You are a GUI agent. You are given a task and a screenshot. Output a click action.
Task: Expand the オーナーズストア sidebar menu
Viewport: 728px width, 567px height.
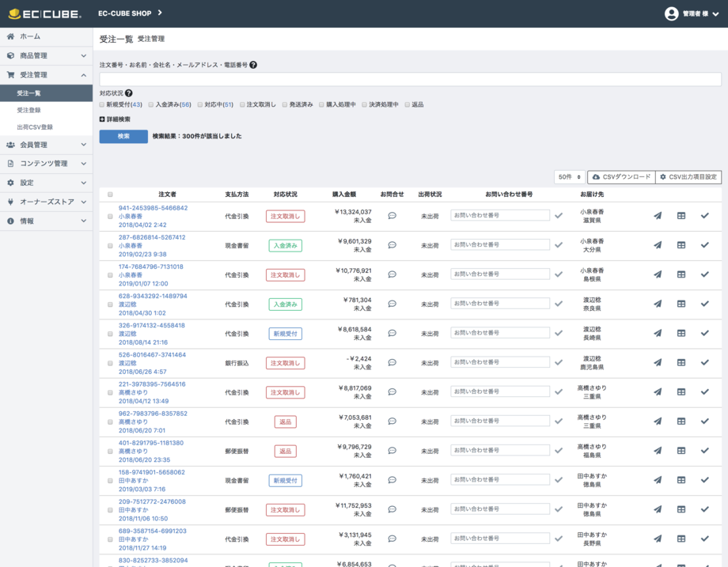coord(47,202)
